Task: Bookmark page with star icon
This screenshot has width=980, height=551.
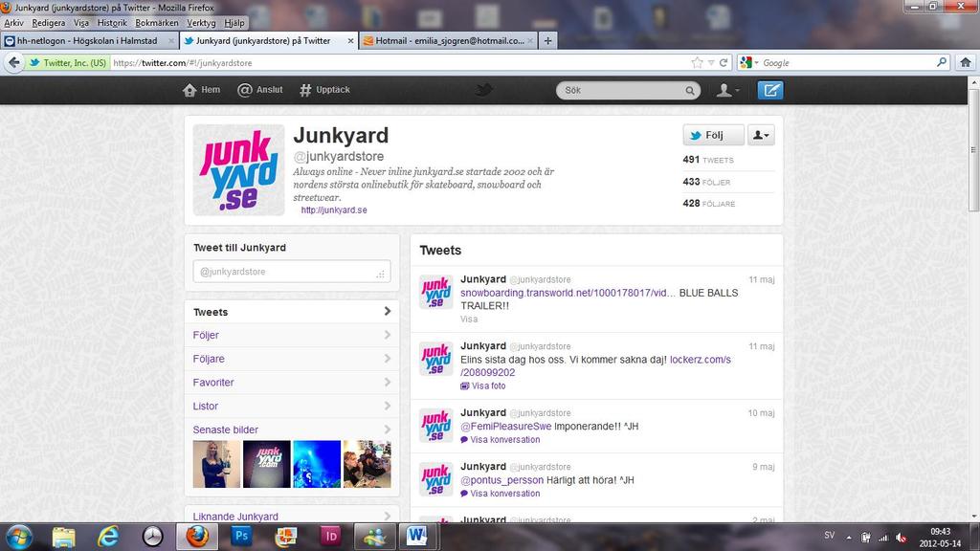Action: 697,62
